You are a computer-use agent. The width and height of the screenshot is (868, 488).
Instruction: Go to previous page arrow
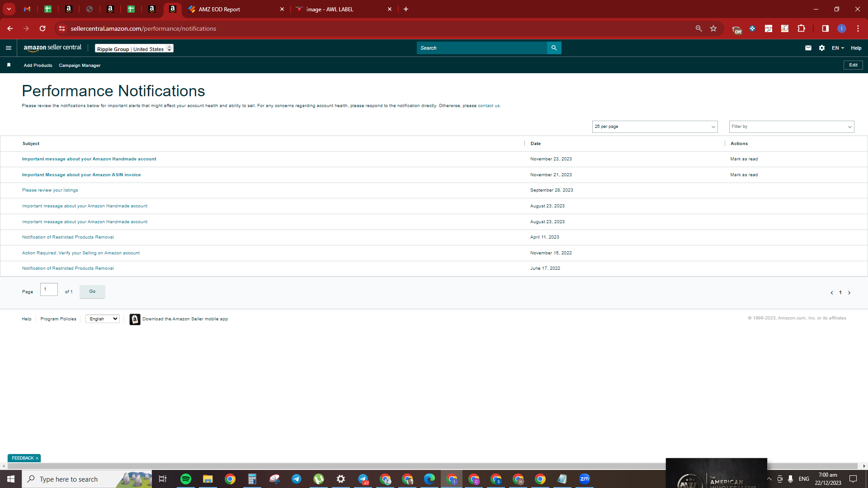pyautogui.click(x=832, y=293)
